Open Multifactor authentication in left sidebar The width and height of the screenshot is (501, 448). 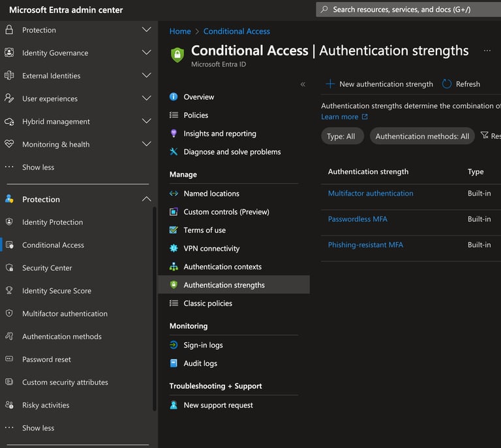(65, 314)
